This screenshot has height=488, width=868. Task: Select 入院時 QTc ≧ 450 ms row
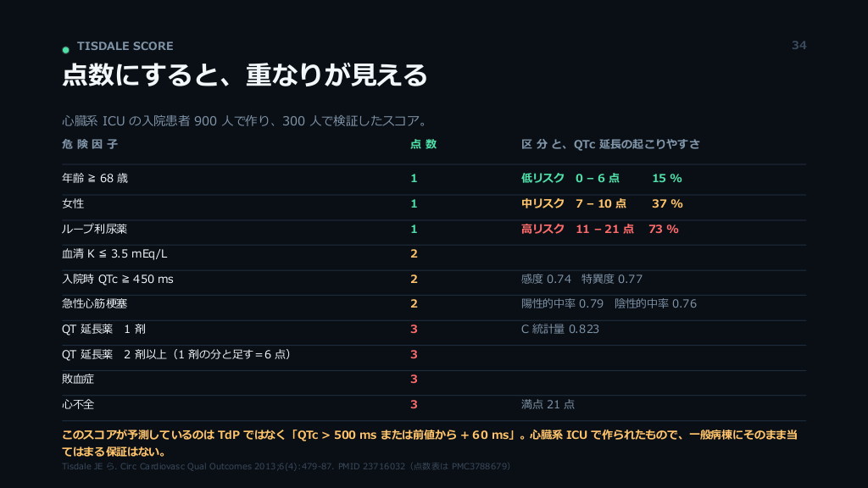(x=434, y=280)
